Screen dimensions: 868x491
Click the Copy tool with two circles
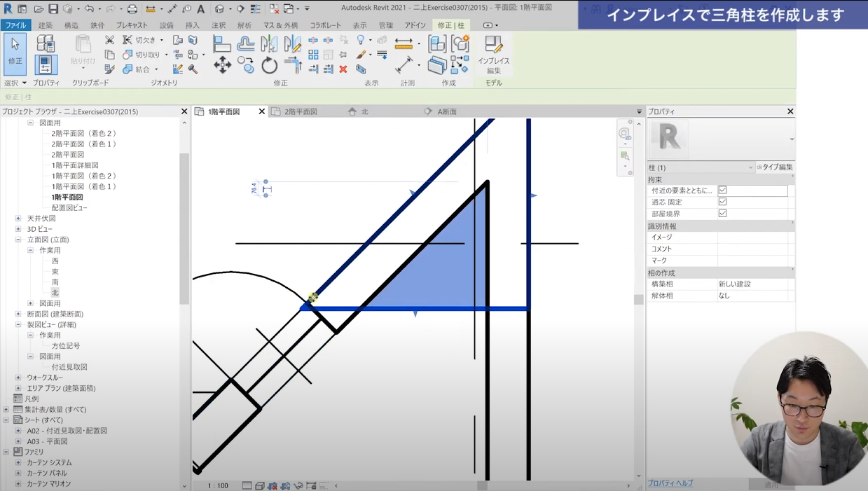245,66
